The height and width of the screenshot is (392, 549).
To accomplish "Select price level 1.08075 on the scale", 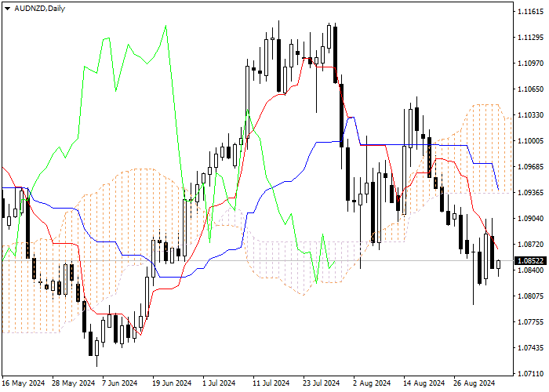I will [530, 296].
